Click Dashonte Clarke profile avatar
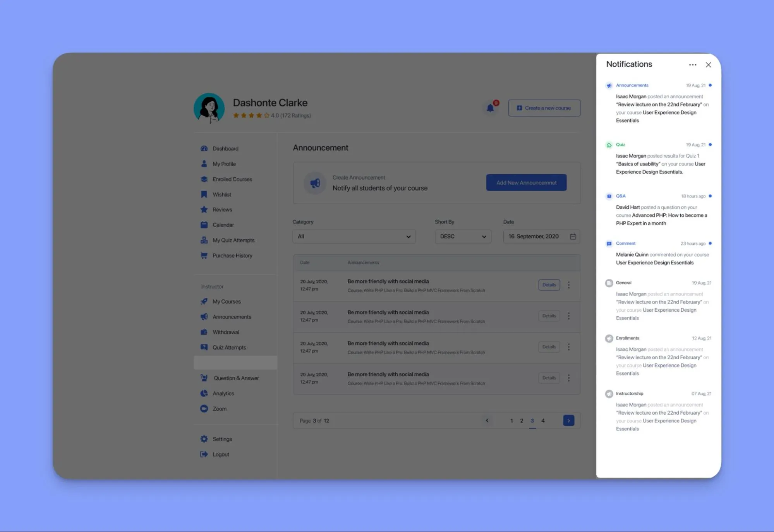Screen dimensions: 774x532 click(209, 108)
